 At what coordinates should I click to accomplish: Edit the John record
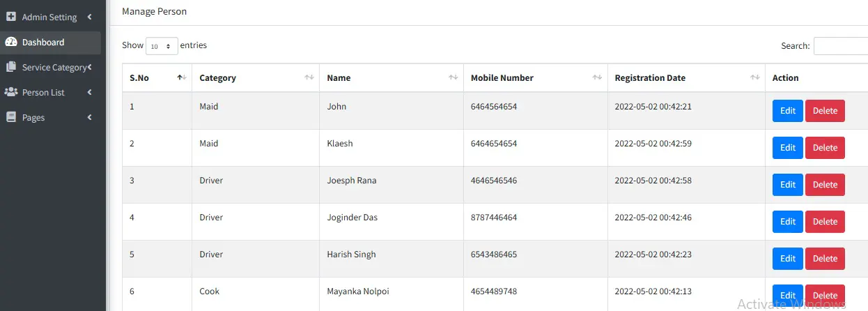(787, 111)
